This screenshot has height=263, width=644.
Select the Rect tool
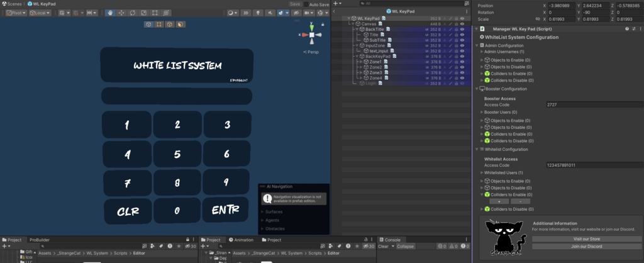(155, 13)
